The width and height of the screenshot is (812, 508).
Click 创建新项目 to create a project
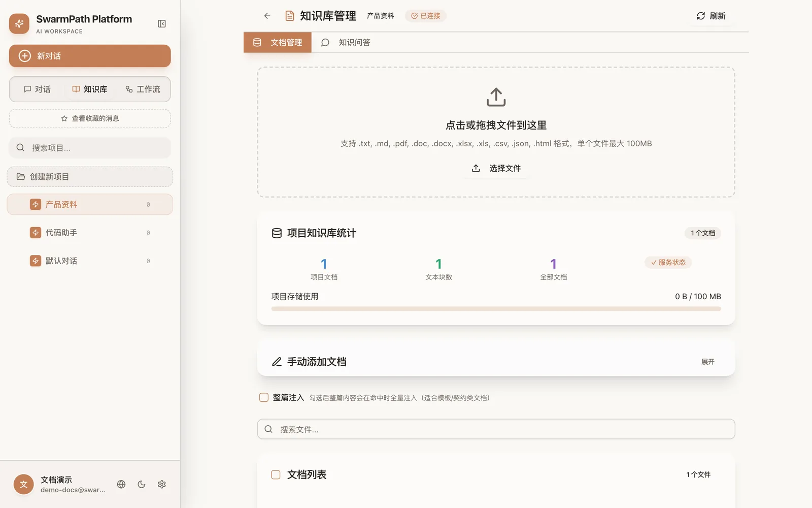point(90,177)
